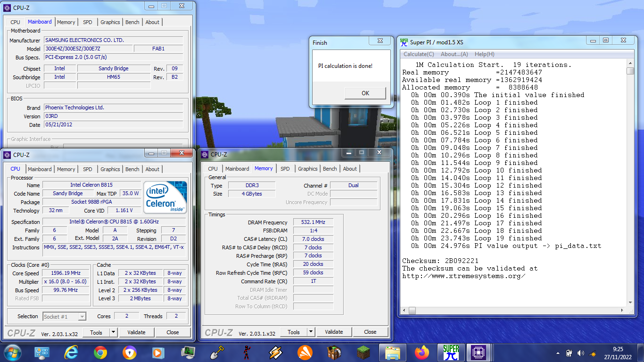Screen dimensions: 644x362
Task: Open the purple keyhole browser taskbar icon
Action: coord(130,352)
